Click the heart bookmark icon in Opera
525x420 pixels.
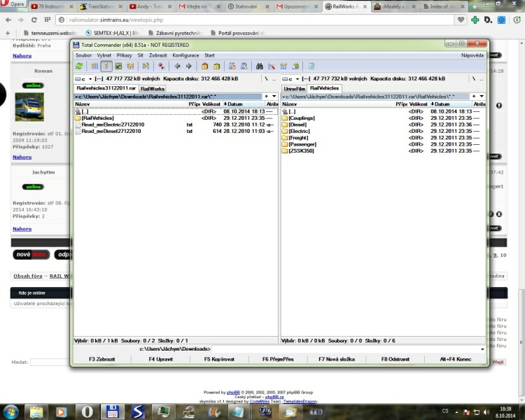click(461, 20)
